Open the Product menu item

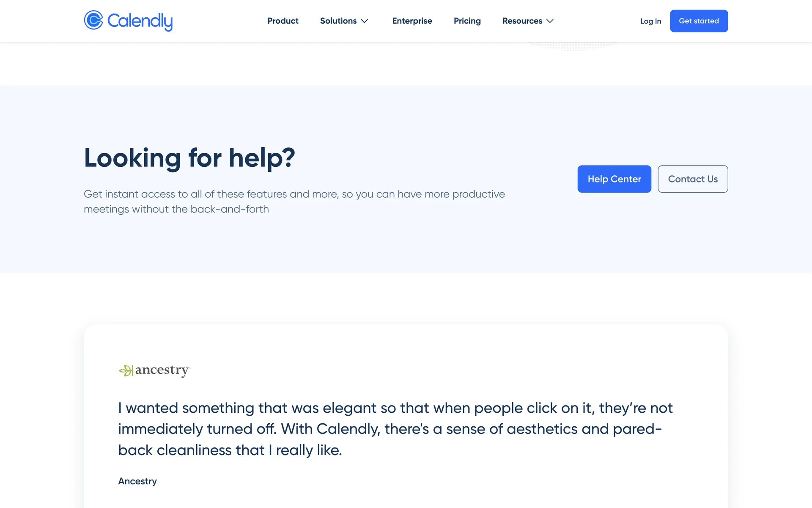(x=283, y=21)
